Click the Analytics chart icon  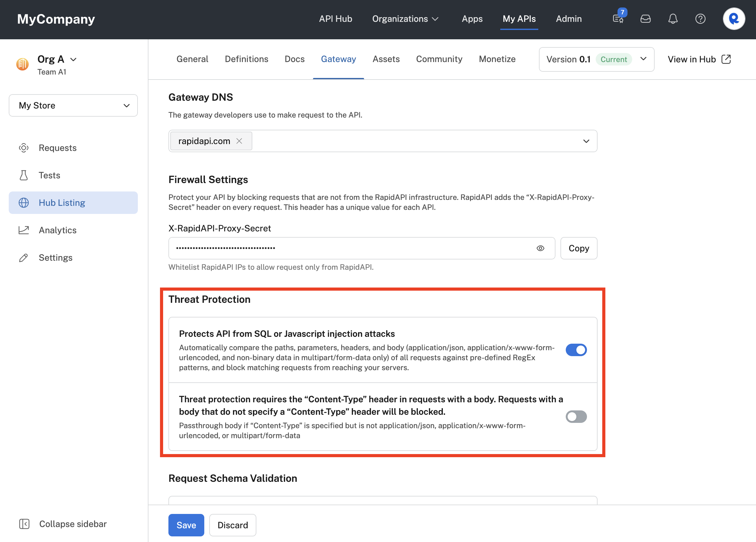[24, 230]
